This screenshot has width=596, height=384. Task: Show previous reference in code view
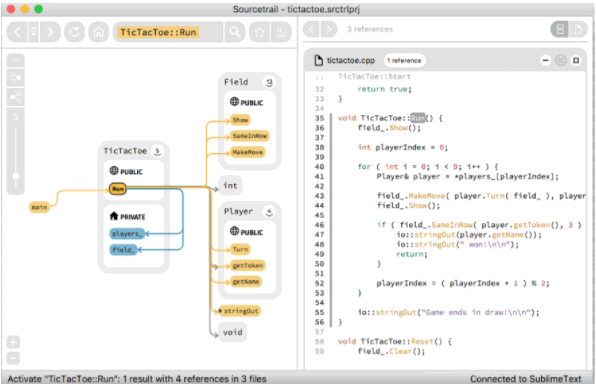point(311,29)
